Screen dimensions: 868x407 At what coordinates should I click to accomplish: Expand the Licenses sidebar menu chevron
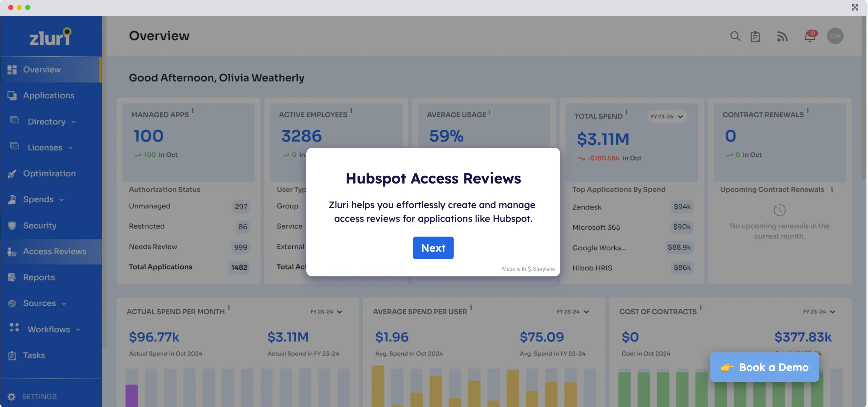coord(70,148)
